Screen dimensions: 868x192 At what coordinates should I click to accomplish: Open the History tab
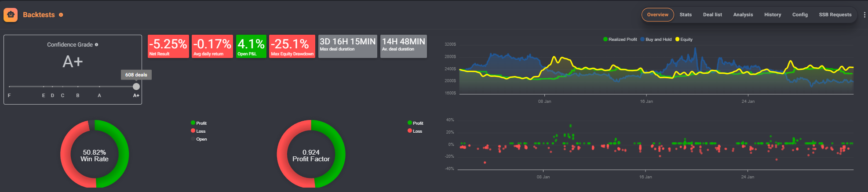[773, 15]
